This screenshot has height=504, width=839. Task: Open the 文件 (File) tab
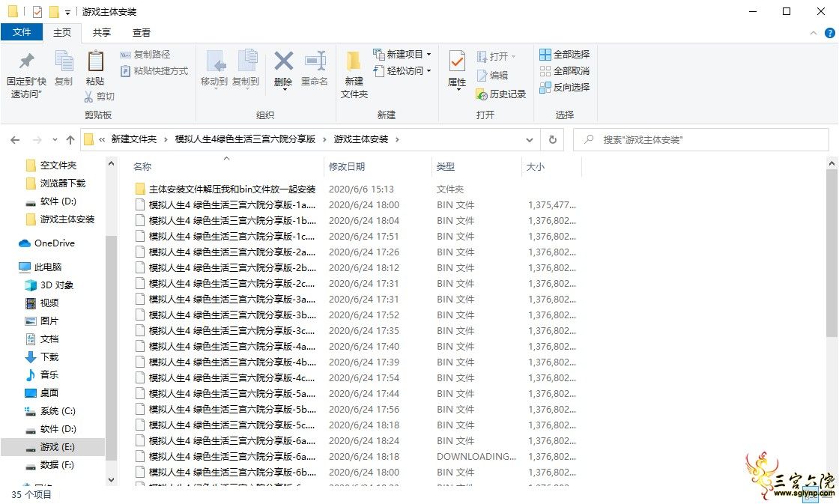click(x=22, y=32)
